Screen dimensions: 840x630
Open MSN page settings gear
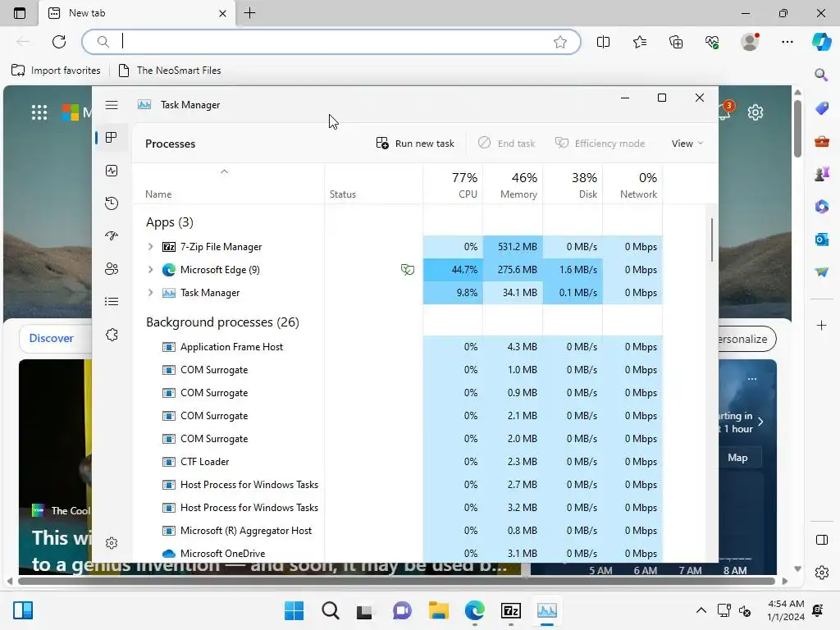point(756,112)
